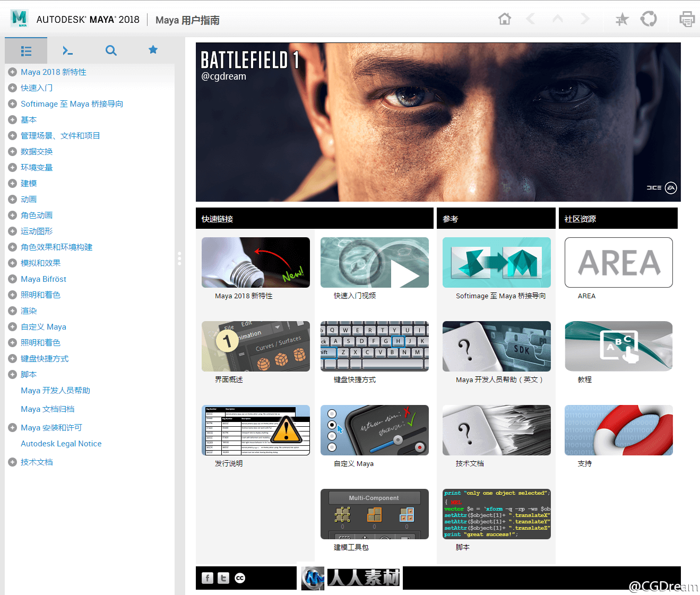This screenshot has height=595, width=700.
Task: Open 键盘快捷方式 sidebar entry
Action: (x=45, y=358)
